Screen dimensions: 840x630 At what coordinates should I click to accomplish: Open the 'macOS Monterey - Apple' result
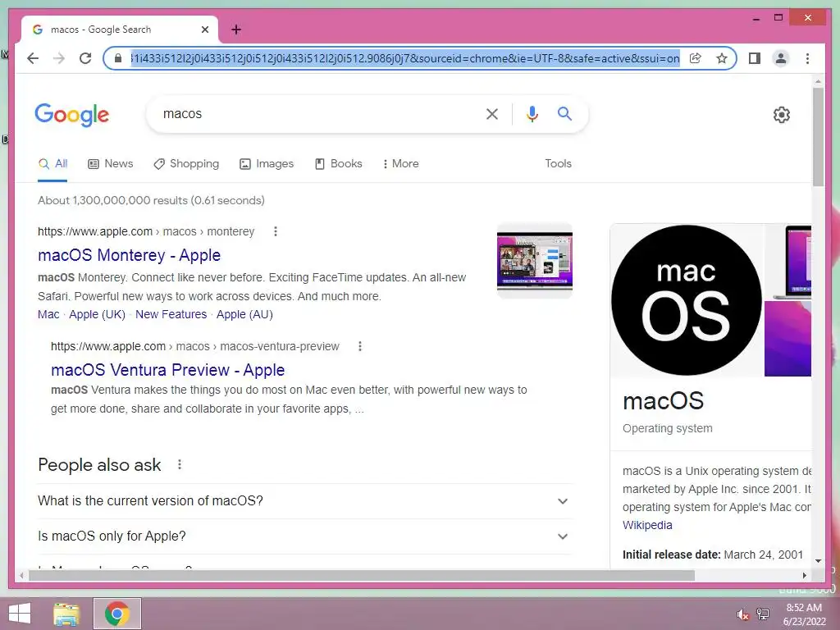pyautogui.click(x=129, y=255)
